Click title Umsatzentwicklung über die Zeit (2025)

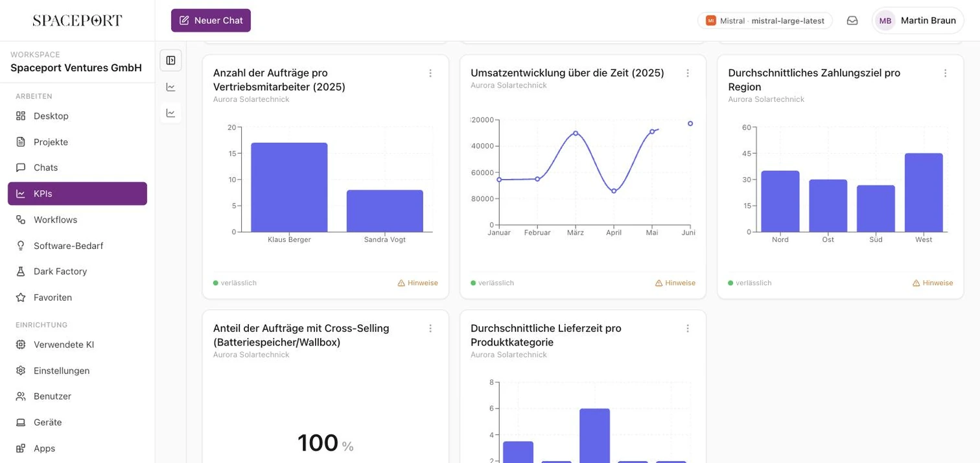pyautogui.click(x=567, y=73)
